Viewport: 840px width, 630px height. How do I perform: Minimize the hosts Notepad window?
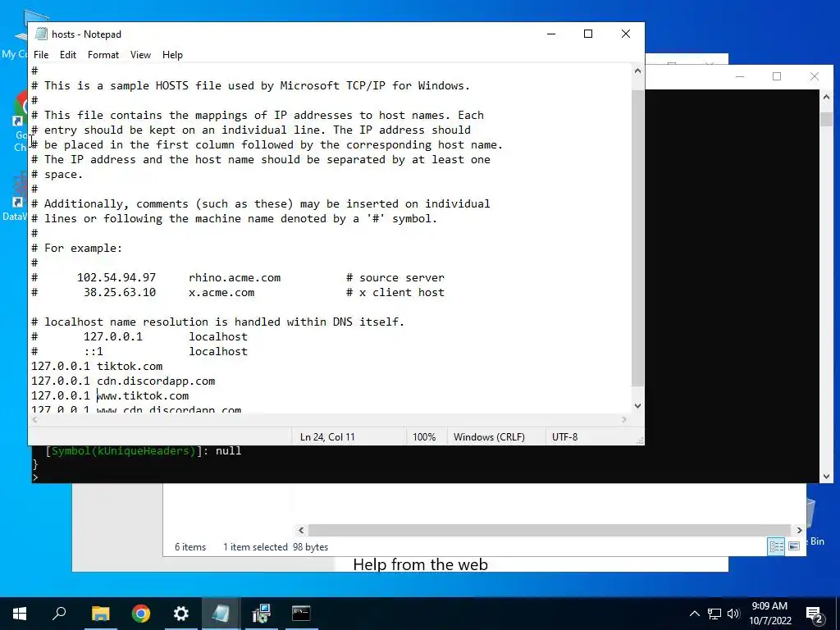pyautogui.click(x=551, y=34)
